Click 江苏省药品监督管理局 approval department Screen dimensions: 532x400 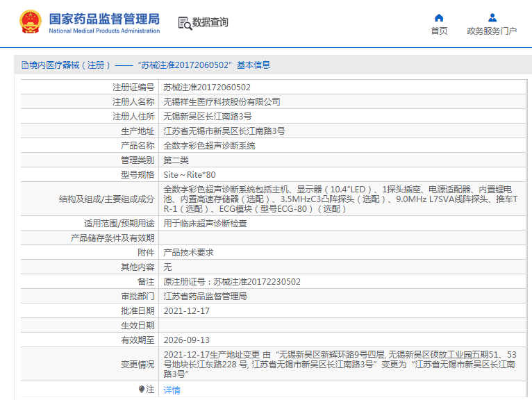206,297
